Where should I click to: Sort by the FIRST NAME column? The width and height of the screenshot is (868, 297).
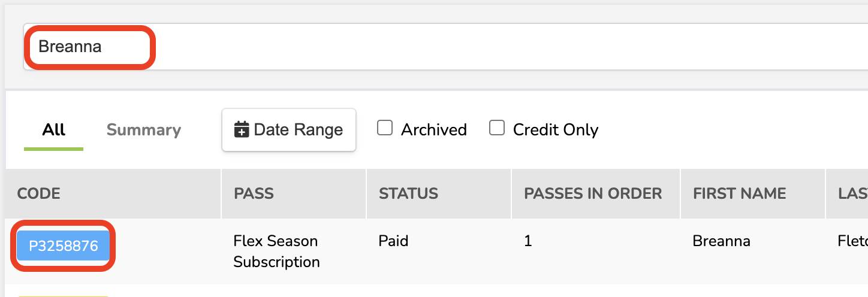(x=739, y=193)
